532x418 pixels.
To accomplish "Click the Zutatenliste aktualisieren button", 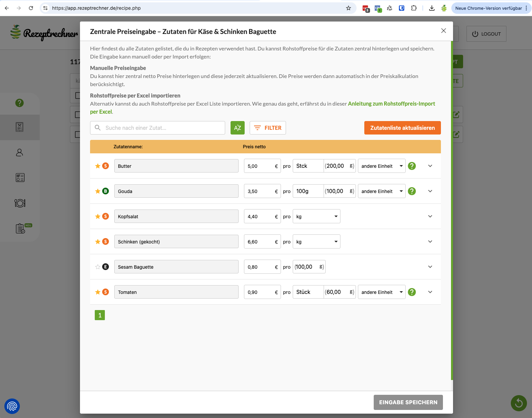I will 402,128.
